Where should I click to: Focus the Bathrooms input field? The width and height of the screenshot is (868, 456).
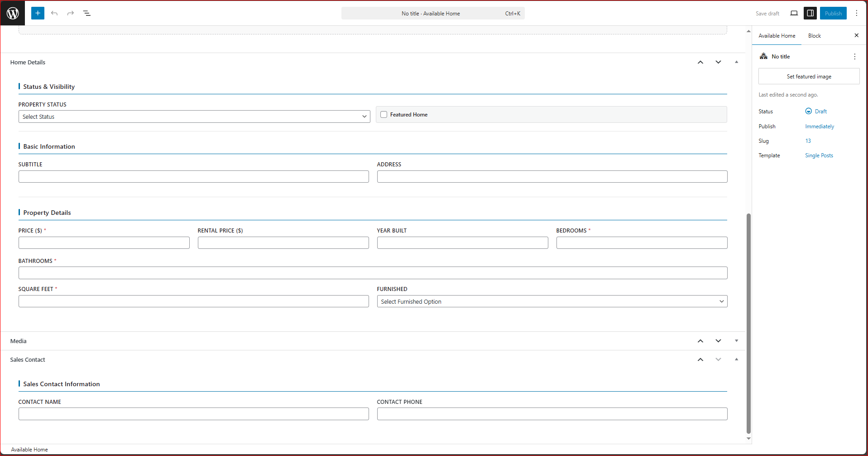(x=373, y=273)
